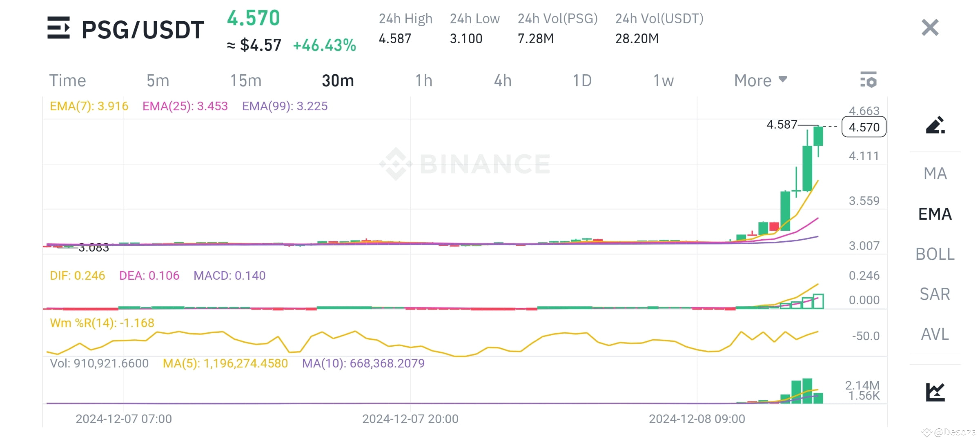This screenshot has width=980, height=441.
Task: Collapse the 4.570 price tag on chart
Action: coord(864,127)
